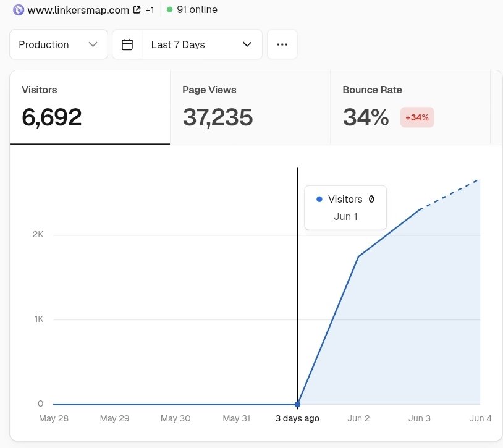Click the Visitors 0 tooltip in chart
This screenshot has width=503, height=448.
point(345,208)
